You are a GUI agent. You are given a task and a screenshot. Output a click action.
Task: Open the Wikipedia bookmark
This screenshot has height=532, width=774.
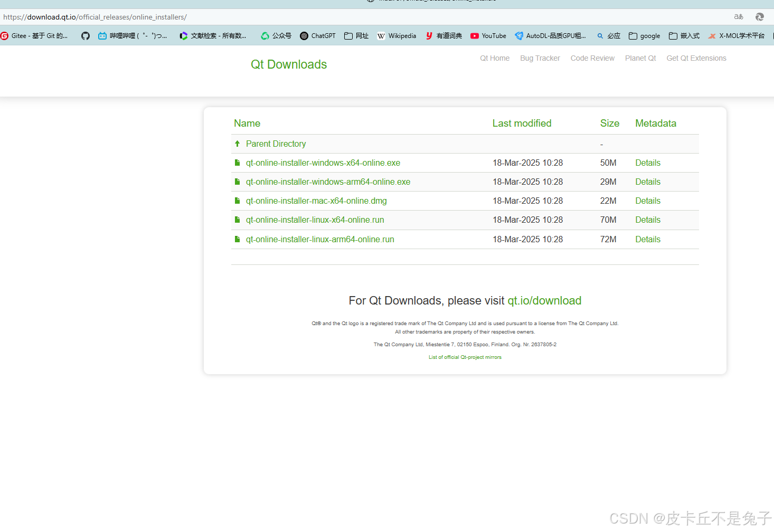tap(396, 36)
